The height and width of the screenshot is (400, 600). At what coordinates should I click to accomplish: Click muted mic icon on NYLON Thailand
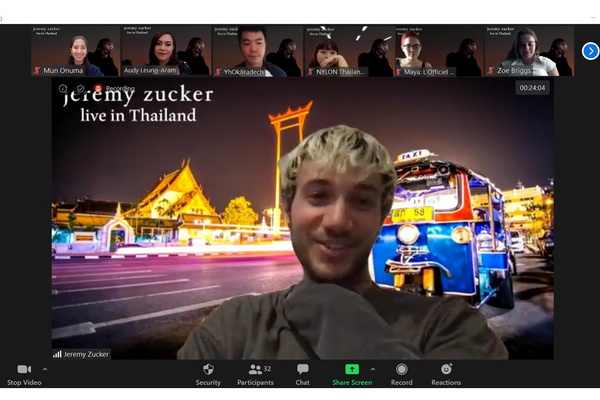click(310, 72)
